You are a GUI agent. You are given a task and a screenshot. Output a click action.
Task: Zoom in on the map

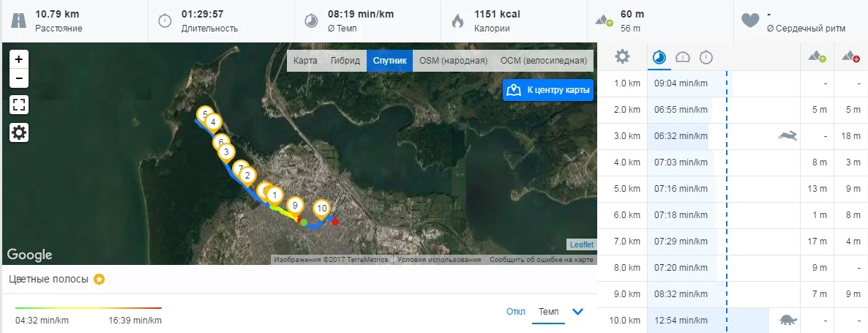(19, 59)
